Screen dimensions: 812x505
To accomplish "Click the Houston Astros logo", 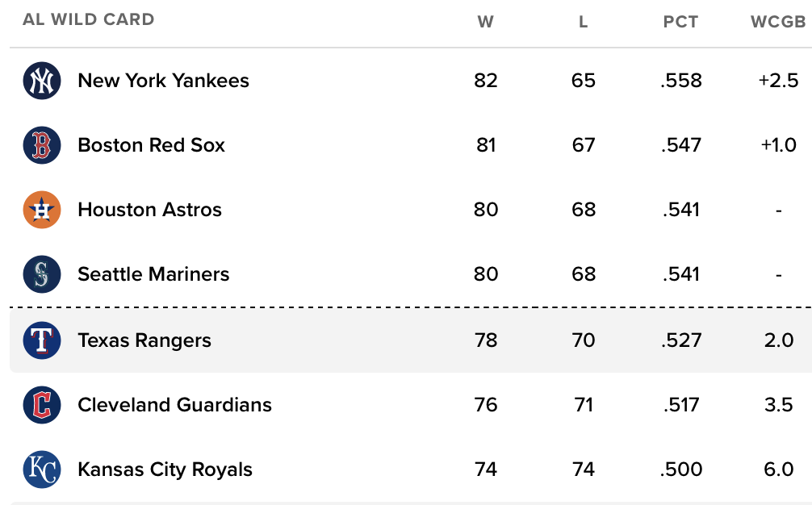I will click(42, 210).
